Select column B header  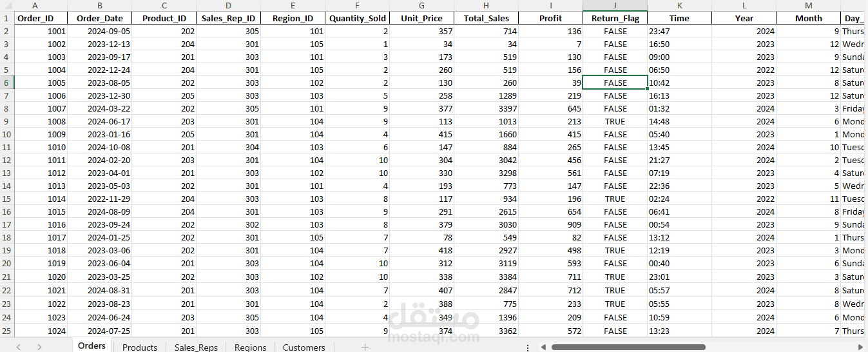pos(100,5)
